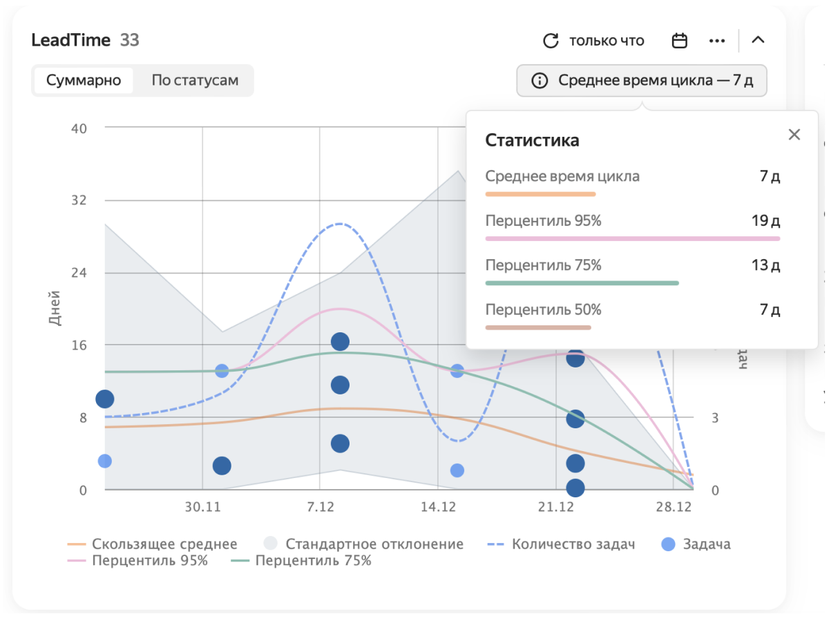Select the highest task dot near 7.12
The width and height of the screenshot is (840, 630).
tap(339, 340)
